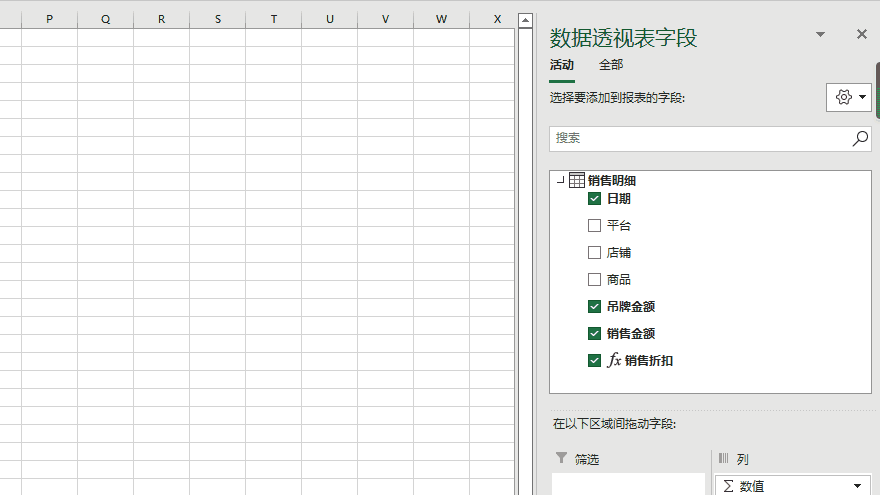Screen dimensions: 880x495
Task: Select column R header
Action: point(162,20)
